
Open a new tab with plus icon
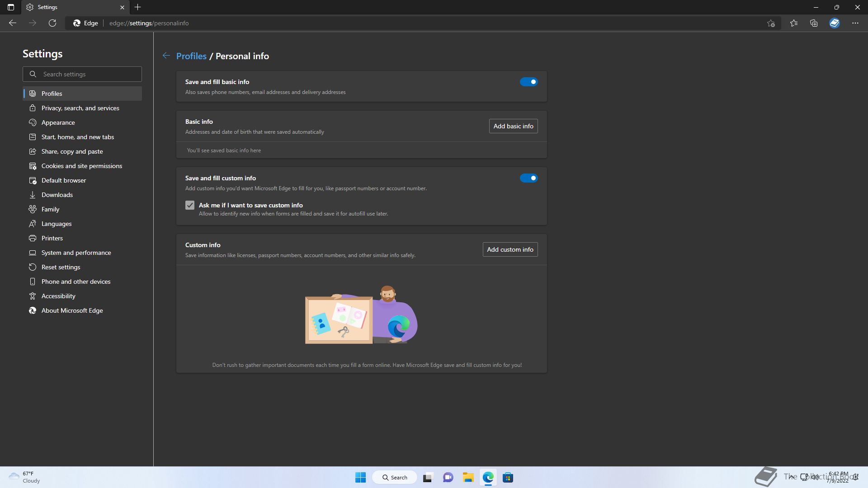[x=138, y=7]
